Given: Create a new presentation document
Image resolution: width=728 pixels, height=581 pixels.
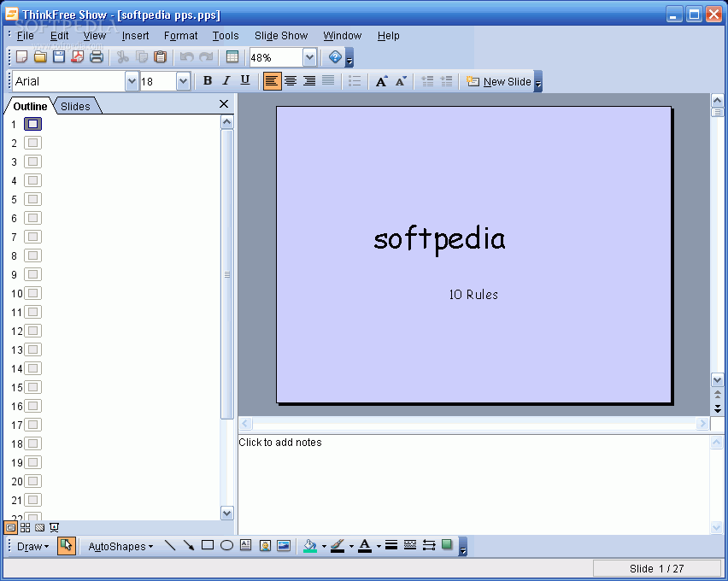Looking at the screenshot, I should click(22, 57).
